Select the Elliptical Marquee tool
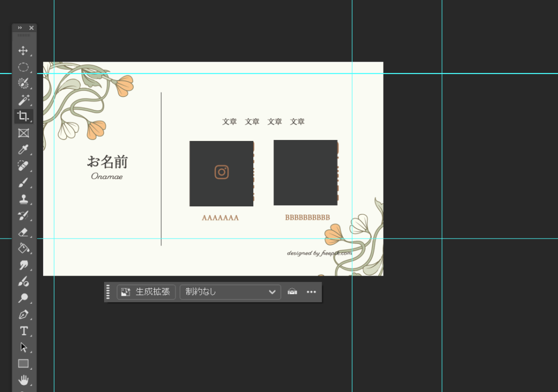This screenshot has height=392, width=558. (23, 67)
